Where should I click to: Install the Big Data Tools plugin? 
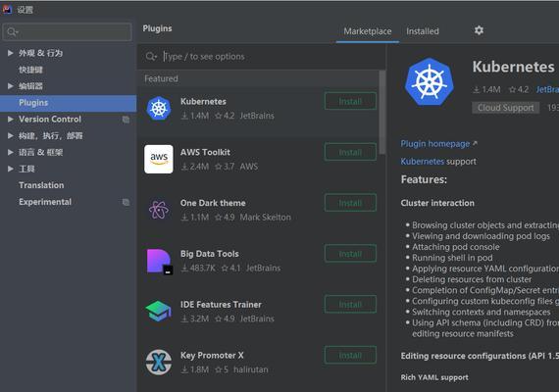pos(350,254)
